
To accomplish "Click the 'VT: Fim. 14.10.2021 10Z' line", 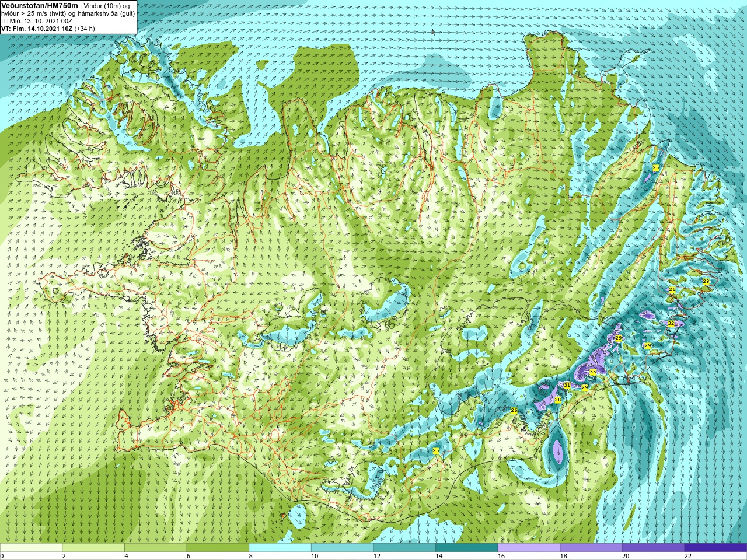I will click(37, 29).
